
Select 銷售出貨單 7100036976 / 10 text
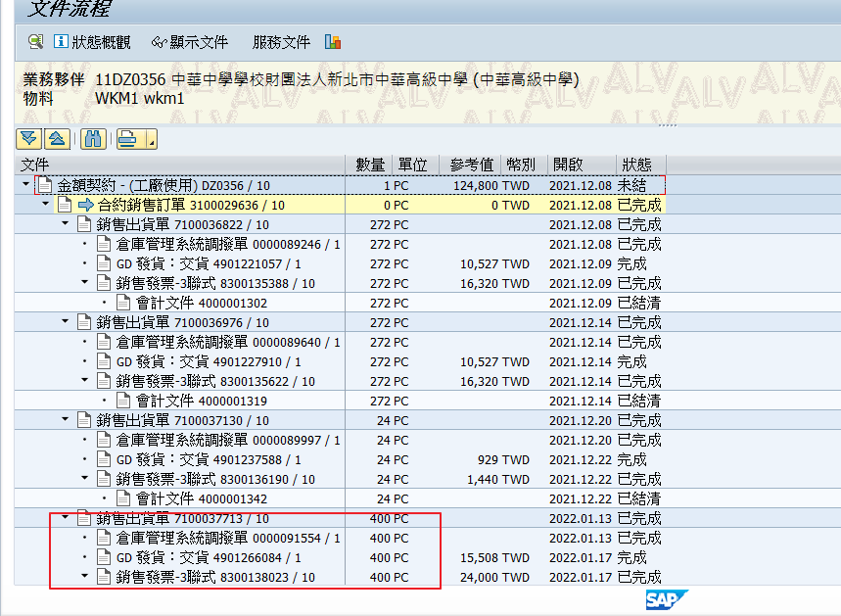point(183,323)
